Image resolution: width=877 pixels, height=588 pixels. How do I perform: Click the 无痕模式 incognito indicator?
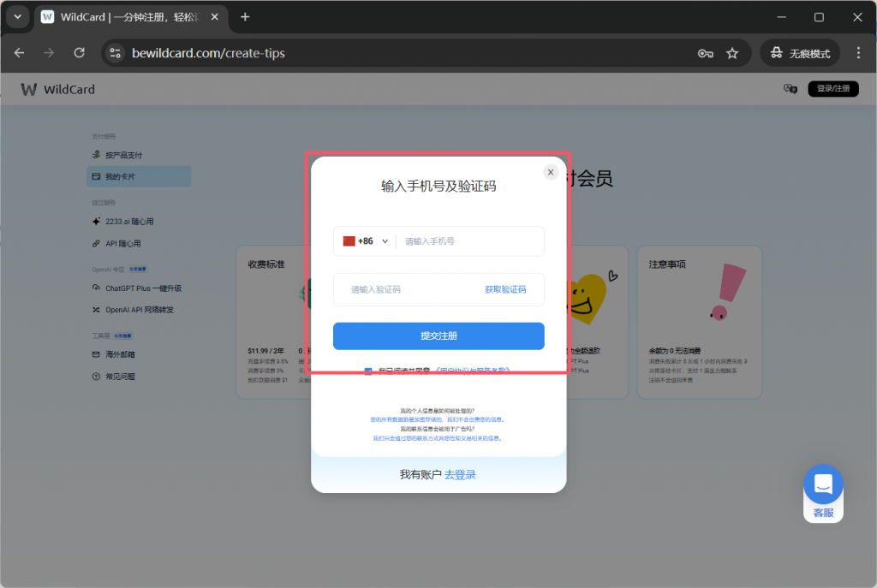pyautogui.click(x=801, y=53)
